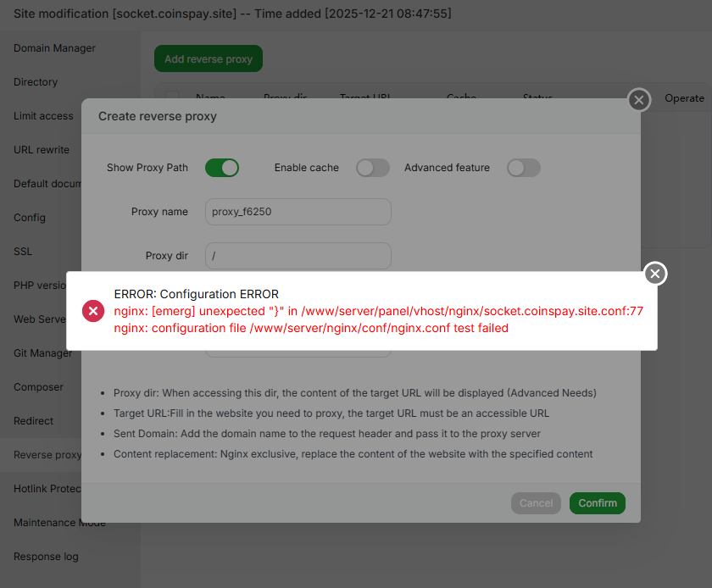This screenshot has width=712, height=588.
Task: Click the Proxy name input field
Action: (298, 212)
